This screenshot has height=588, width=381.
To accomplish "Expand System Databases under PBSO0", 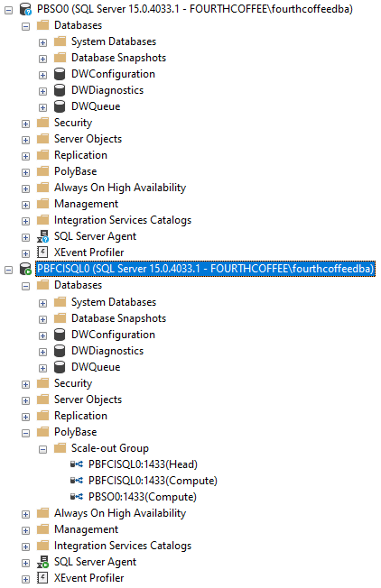I will point(42,42).
